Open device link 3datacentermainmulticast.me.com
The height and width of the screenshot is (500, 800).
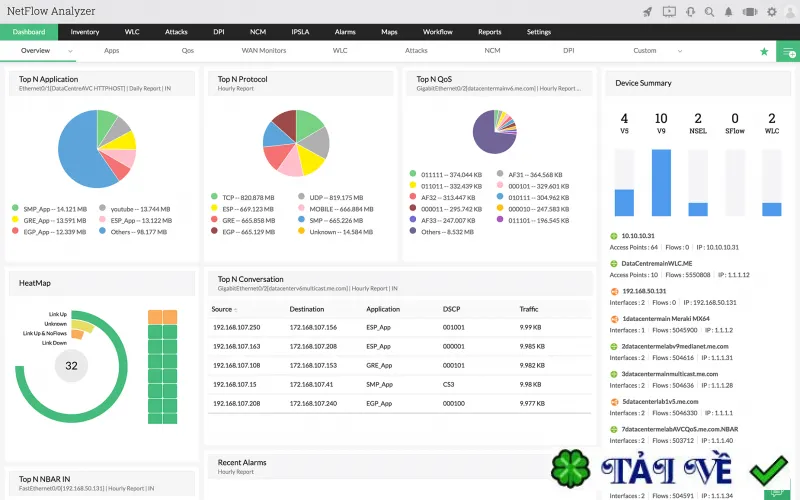click(669, 374)
